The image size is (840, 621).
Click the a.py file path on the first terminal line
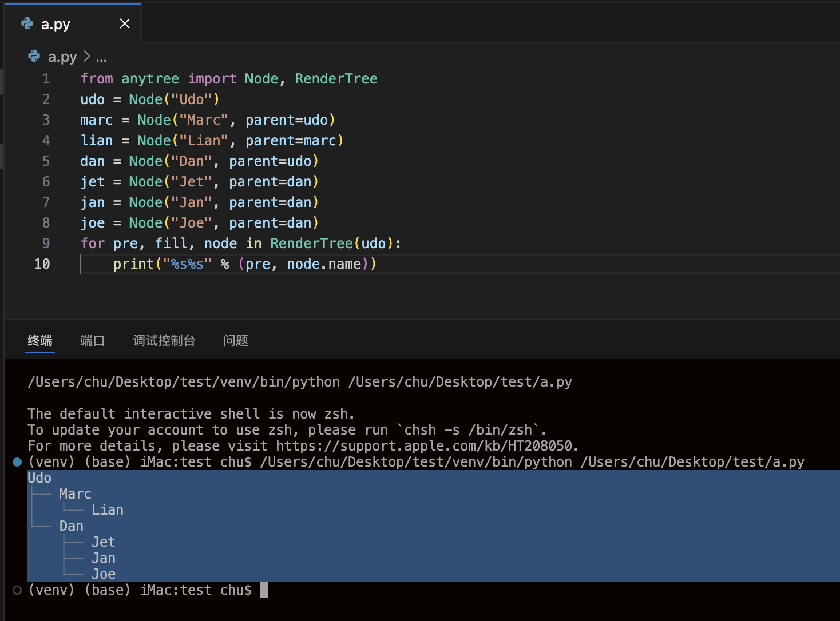point(460,382)
